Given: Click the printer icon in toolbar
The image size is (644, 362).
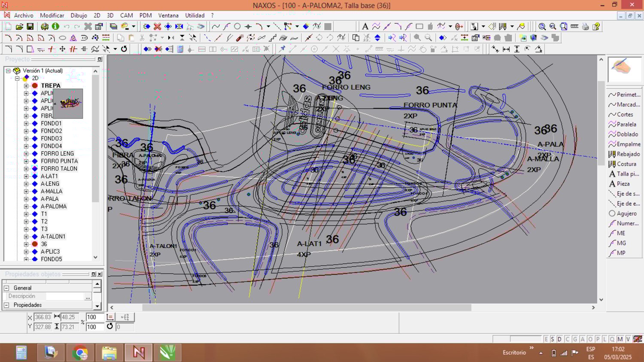Looking at the screenshot, I should coord(586,27).
